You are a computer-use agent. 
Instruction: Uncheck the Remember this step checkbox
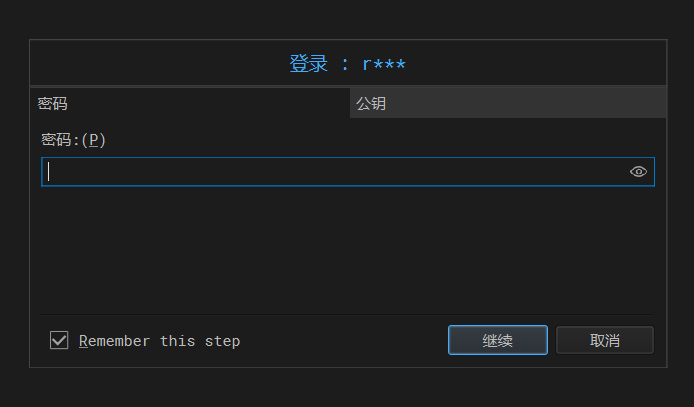coord(59,340)
